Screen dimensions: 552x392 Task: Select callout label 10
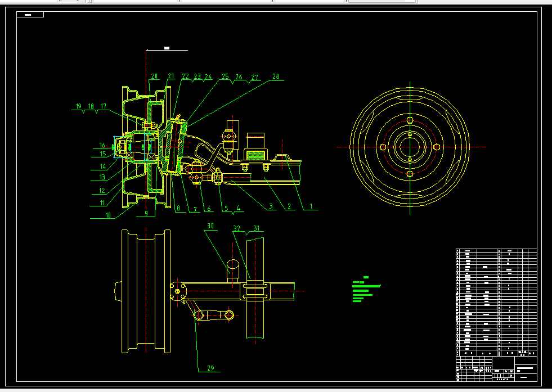click(108, 215)
